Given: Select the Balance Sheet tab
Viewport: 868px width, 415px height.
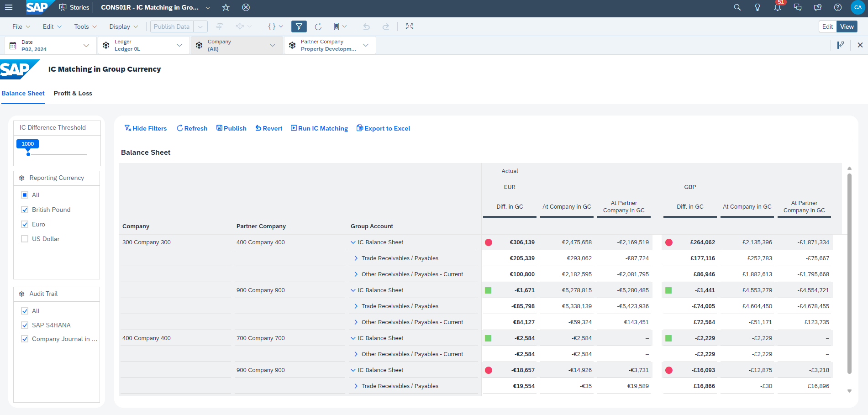Looking at the screenshot, I should (23, 93).
